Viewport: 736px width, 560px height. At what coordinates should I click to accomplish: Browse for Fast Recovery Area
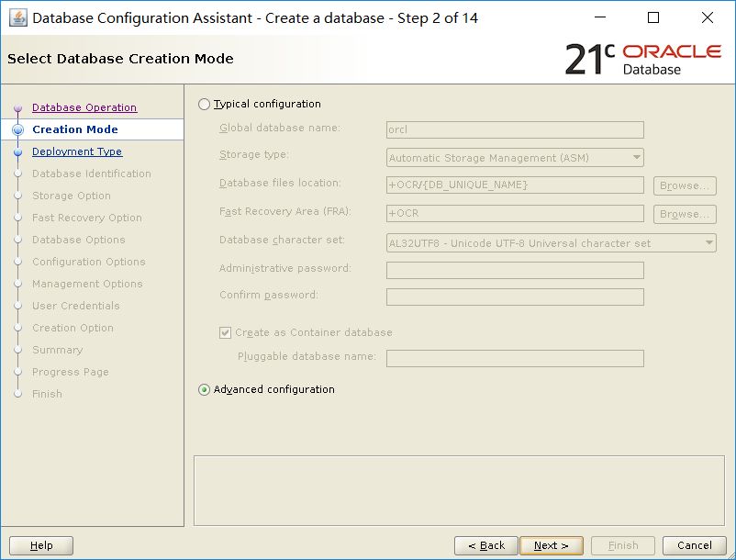(685, 214)
